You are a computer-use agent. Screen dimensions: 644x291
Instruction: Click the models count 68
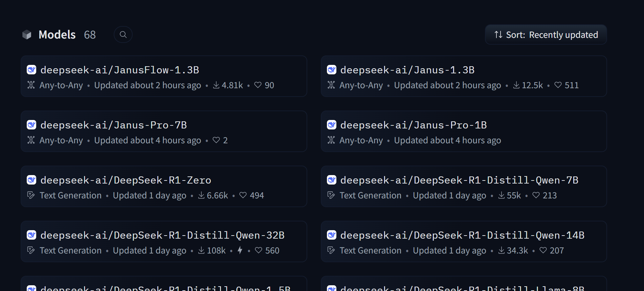(90, 34)
